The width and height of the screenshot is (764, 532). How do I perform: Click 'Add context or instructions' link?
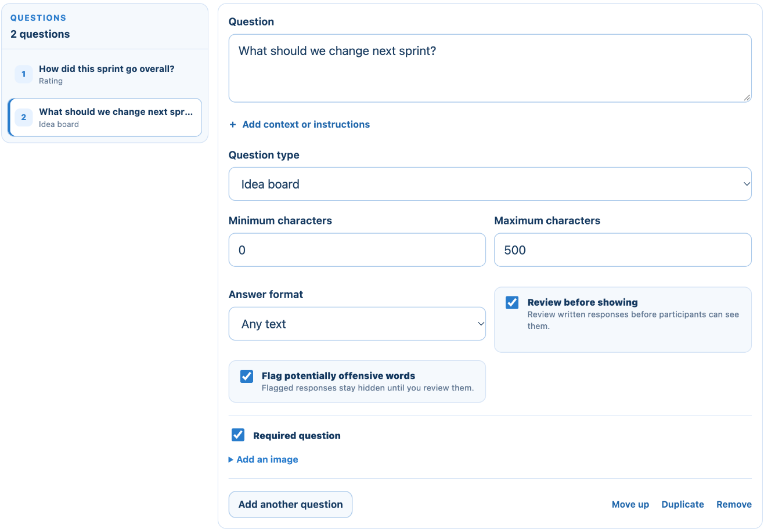[300, 124]
